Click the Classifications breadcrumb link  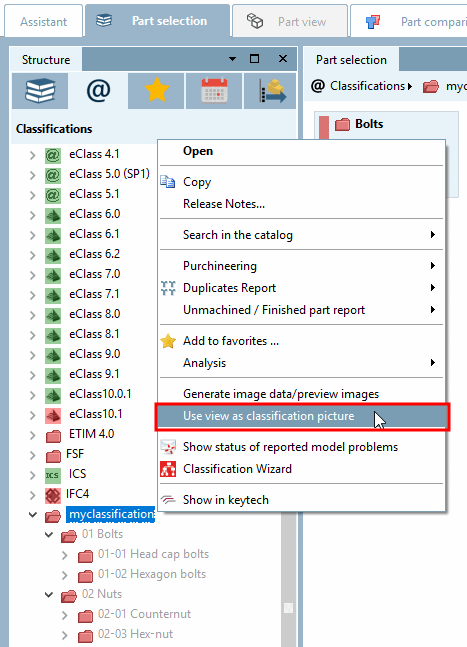point(368,86)
